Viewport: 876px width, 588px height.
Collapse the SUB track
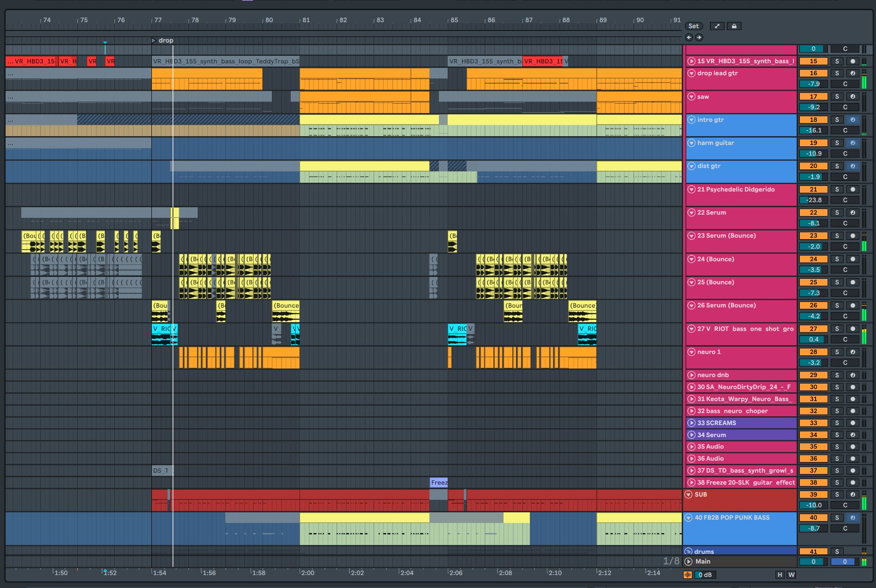(689, 494)
